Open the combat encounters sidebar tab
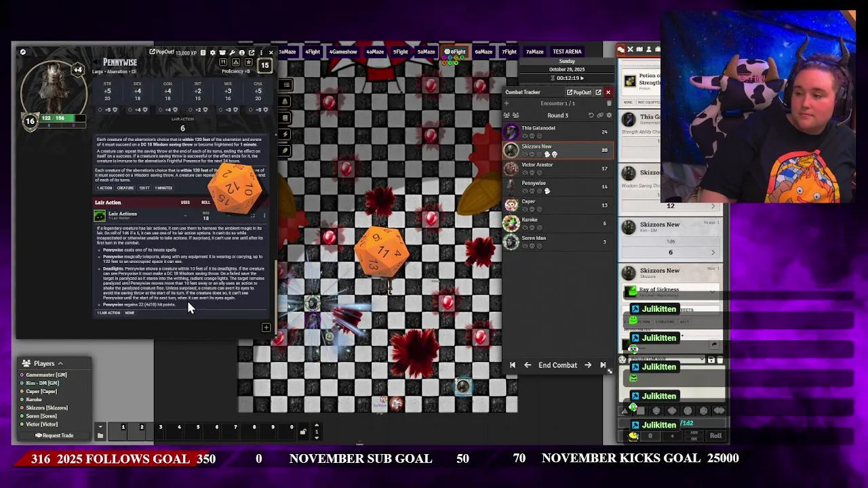The height and width of the screenshot is (488, 868). [x=630, y=49]
